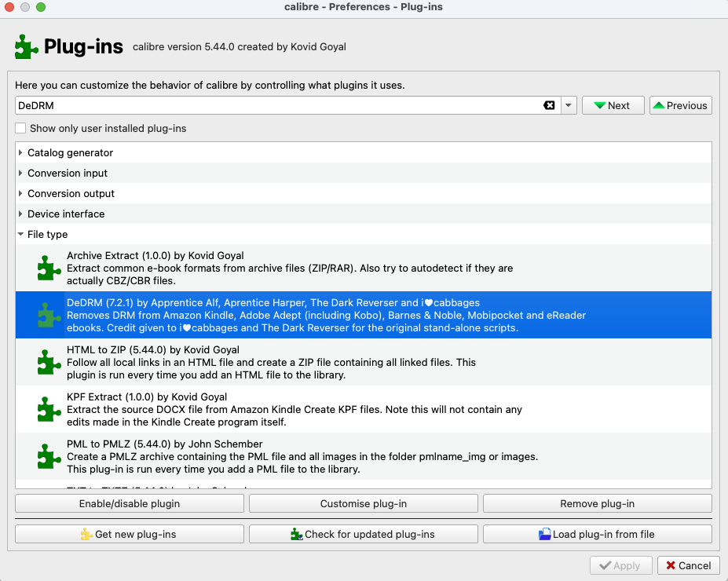Select the Conversion output tree item
728x581 pixels.
71,194
